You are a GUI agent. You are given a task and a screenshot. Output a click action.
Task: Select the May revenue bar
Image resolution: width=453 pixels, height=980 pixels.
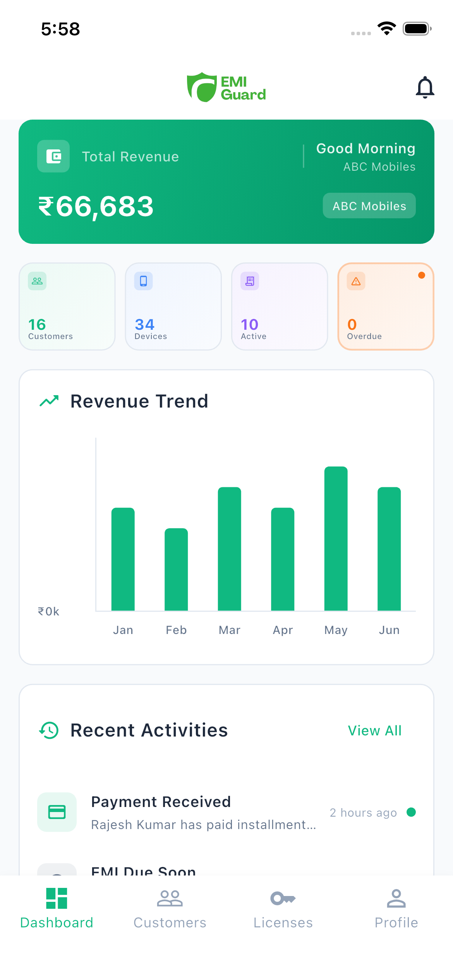tap(336, 539)
